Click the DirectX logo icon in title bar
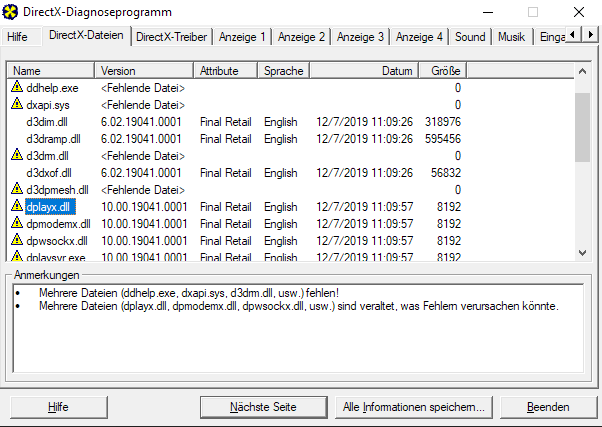 10,12
